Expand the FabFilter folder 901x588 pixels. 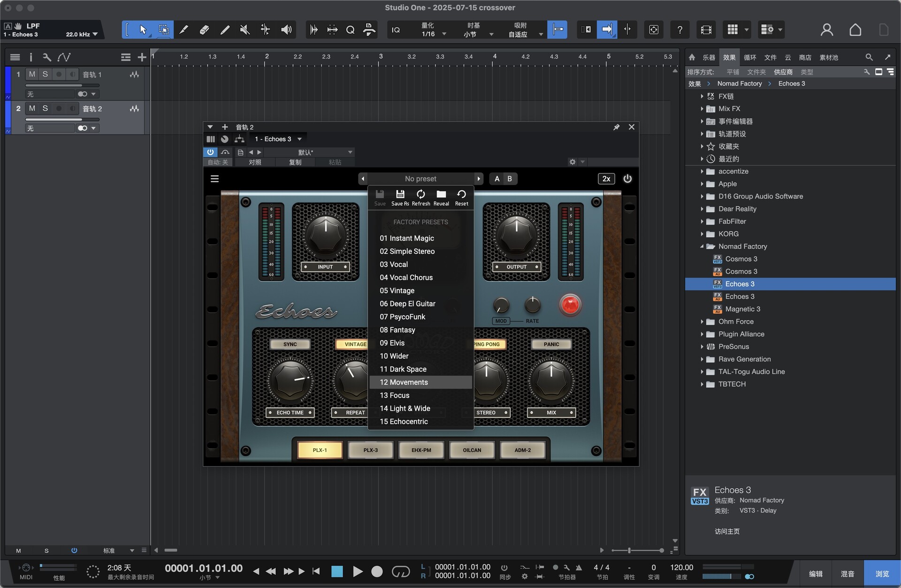(x=702, y=222)
